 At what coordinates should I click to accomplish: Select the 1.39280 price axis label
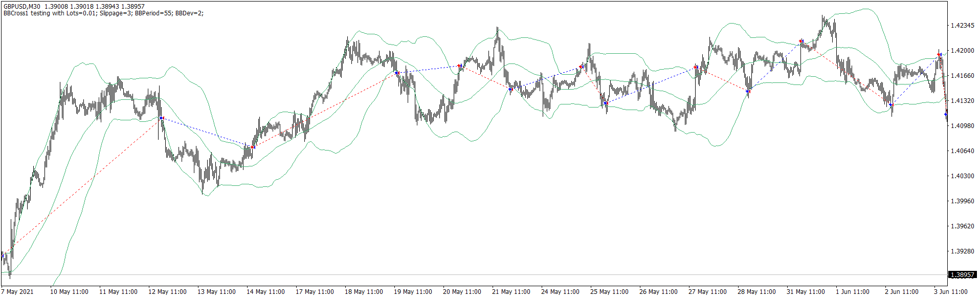click(x=962, y=251)
